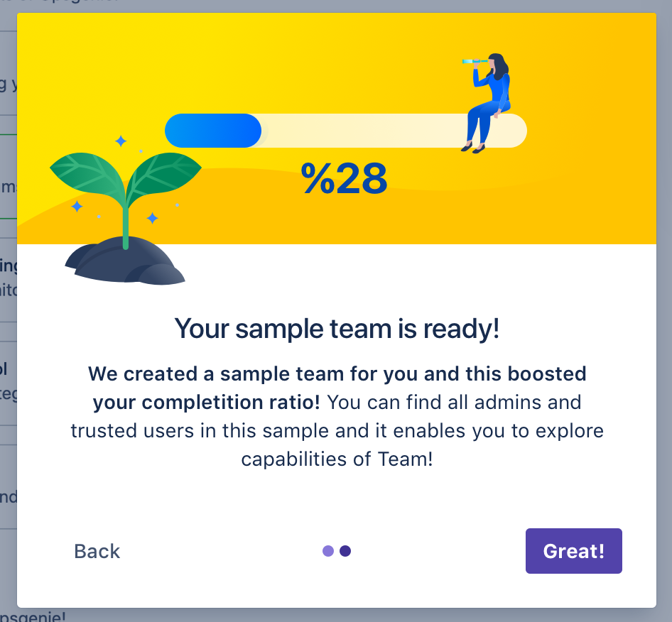Click the dimmed background left of the dialog
This screenshot has height=622, width=672.
click(x=8, y=300)
